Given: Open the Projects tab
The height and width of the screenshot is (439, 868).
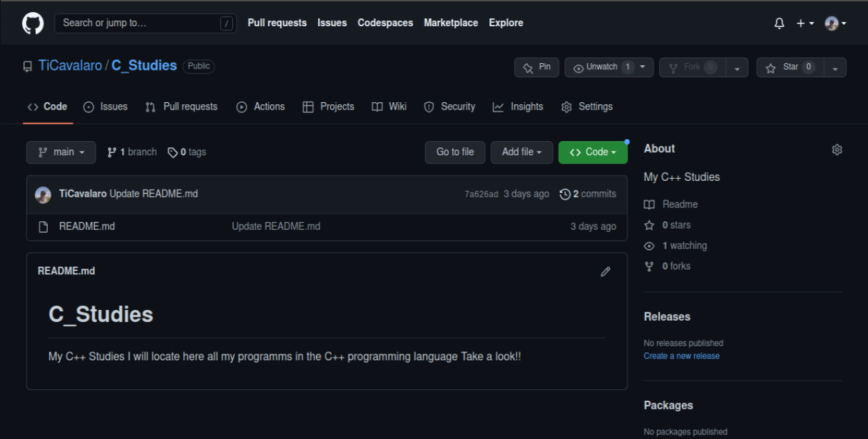Looking at the screenshot, I should pos(328,107).
